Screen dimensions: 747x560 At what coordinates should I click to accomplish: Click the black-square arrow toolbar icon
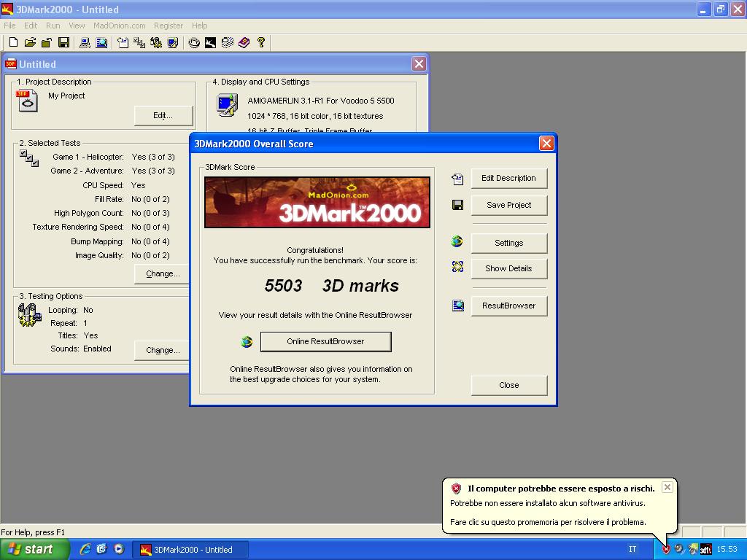pyautogui.click(x=210, y=43)
